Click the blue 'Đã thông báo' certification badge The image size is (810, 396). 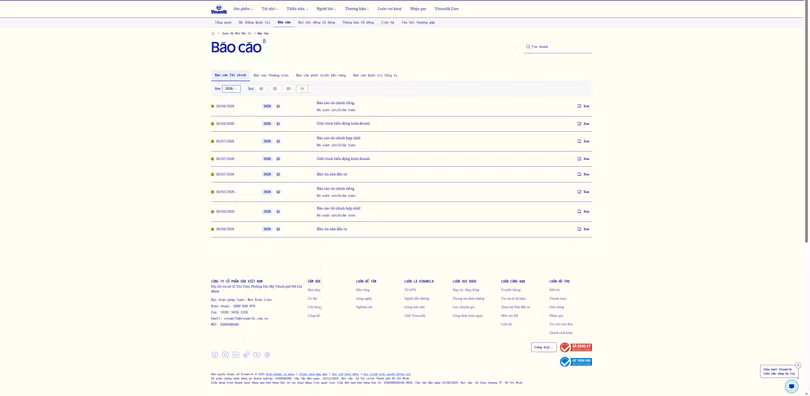click(576, 362)
